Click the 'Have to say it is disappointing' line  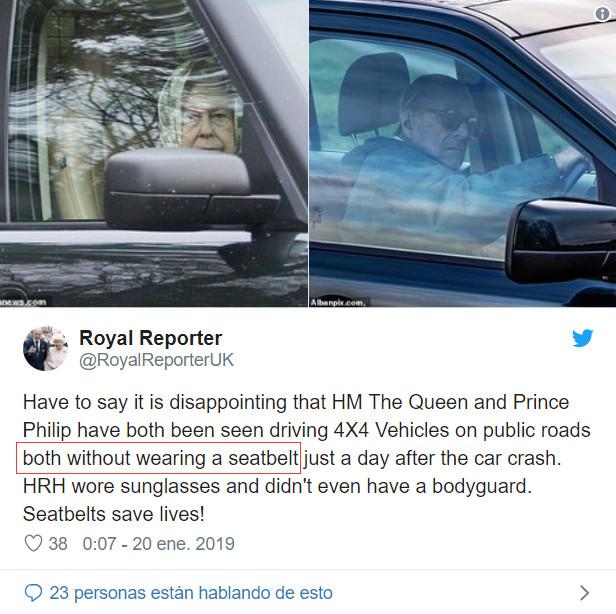[296, 402]
